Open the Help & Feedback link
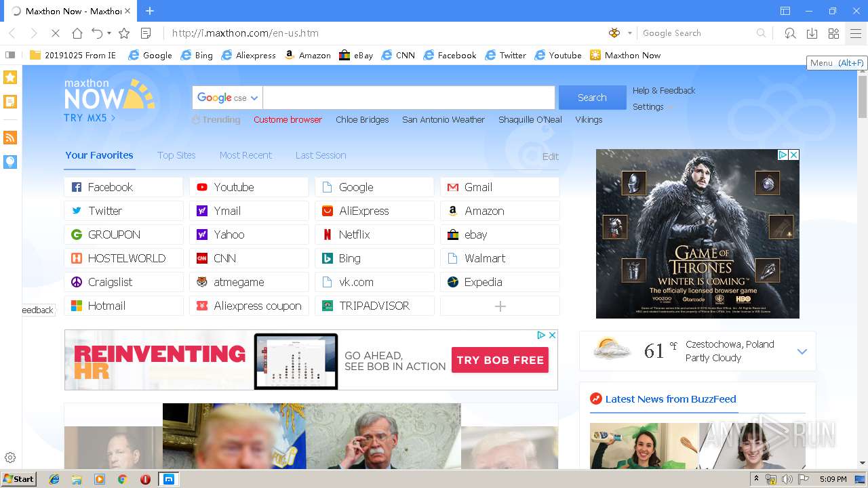 [x=664, y=90]
